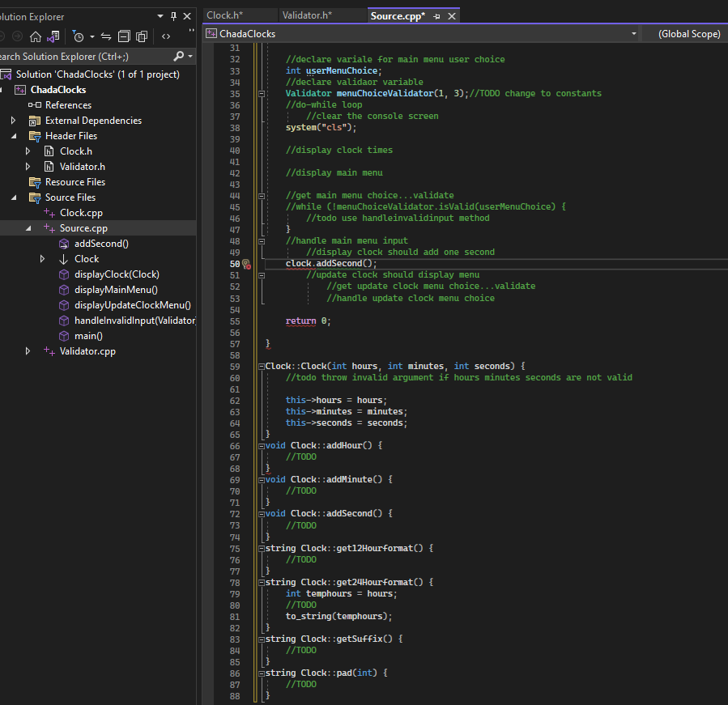Expand the External Dependencies node
728x705 pixels.
tap(13, 121)
